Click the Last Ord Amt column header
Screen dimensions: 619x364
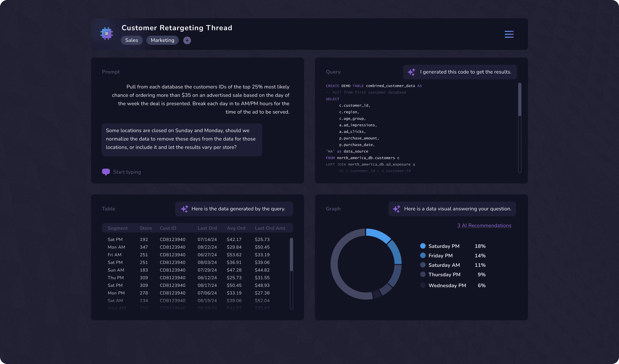(270, 228)
